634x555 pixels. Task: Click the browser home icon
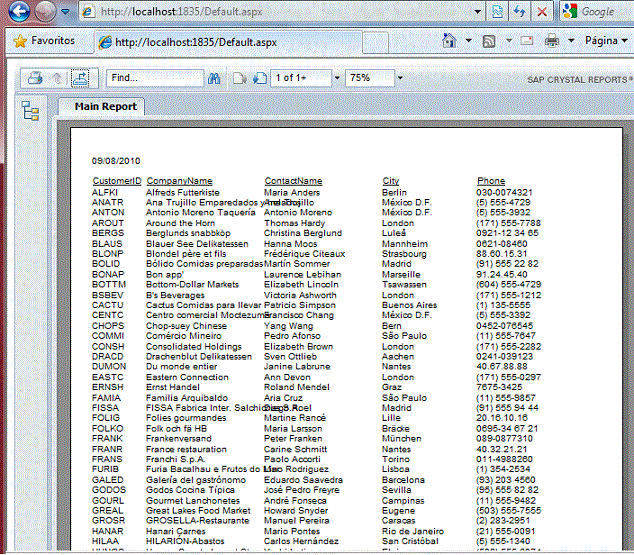tap(447, 42)
